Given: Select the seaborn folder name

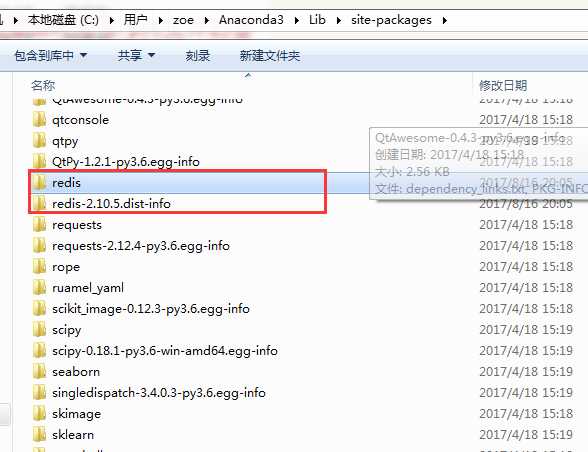Looking at the screenshot, I should [76, 372].
